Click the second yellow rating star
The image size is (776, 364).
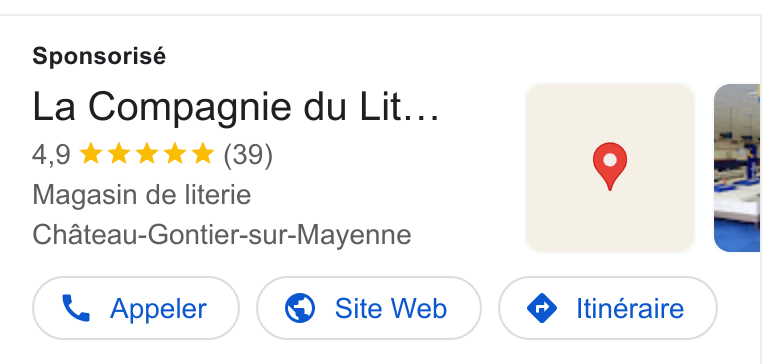pos(119,154)
